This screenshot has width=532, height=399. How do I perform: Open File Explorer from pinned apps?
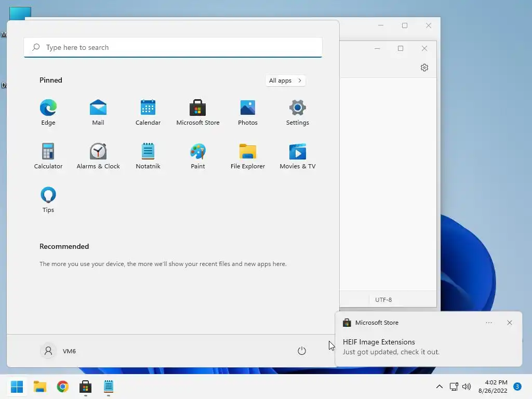pos(248,156)
